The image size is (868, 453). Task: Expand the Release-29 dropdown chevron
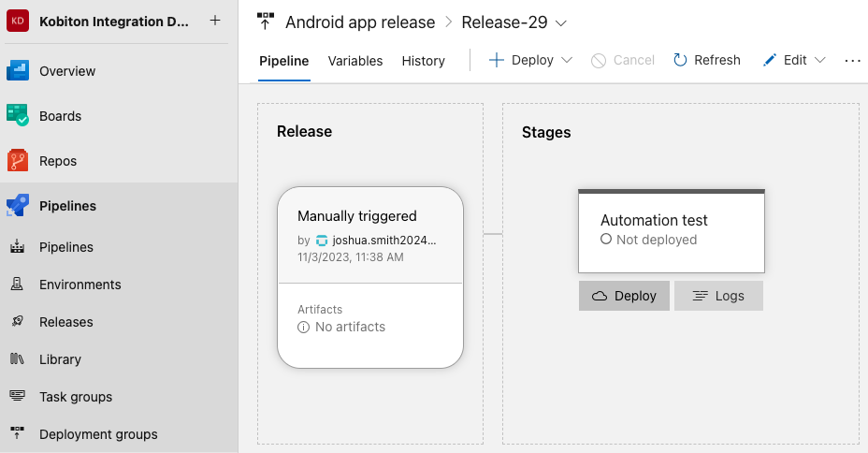(x=561, y=23)
